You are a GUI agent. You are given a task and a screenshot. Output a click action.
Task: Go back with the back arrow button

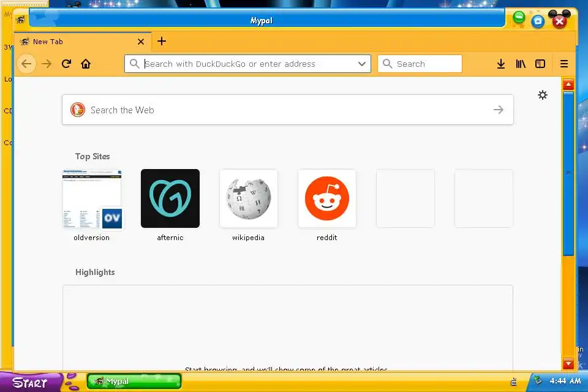[x=26, y=64]
